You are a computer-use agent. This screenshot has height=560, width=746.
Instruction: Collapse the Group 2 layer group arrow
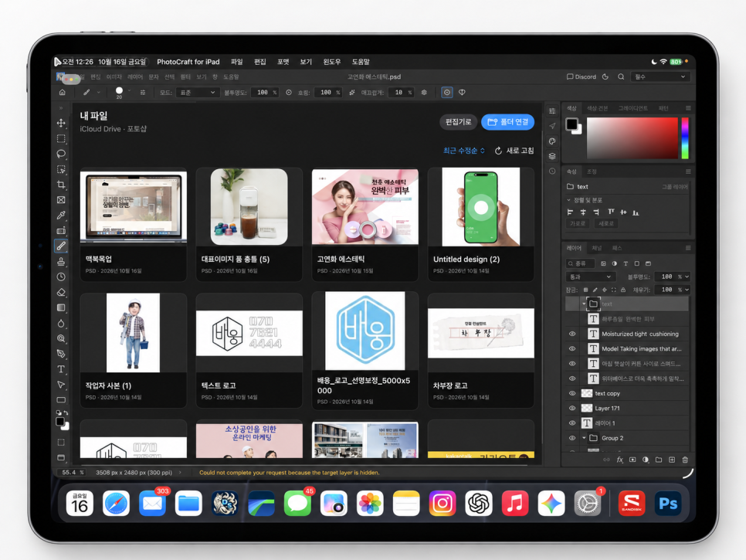click(x=584, y=438)
